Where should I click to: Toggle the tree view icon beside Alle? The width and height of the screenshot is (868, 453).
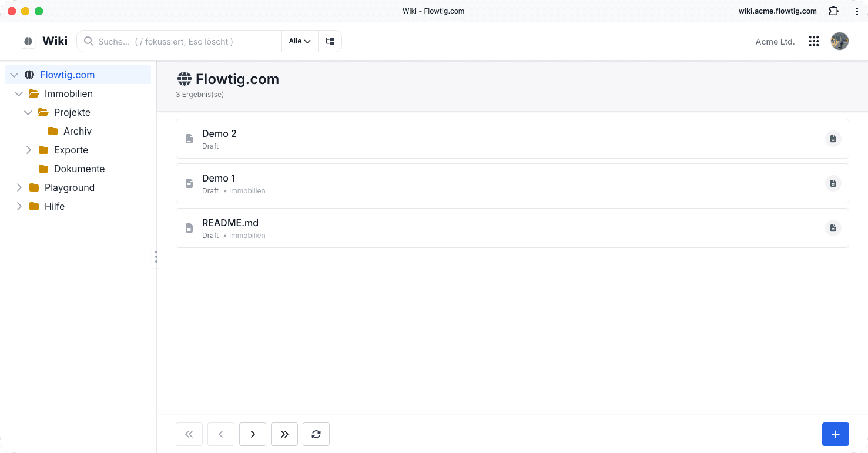click(330, 41)
